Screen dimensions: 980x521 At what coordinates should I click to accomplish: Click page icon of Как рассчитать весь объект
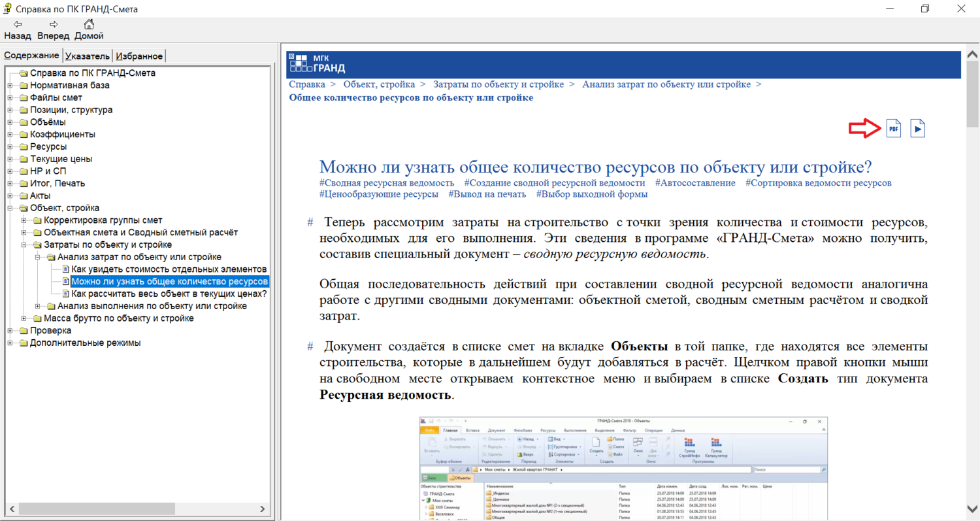click(x=65, y=294)
